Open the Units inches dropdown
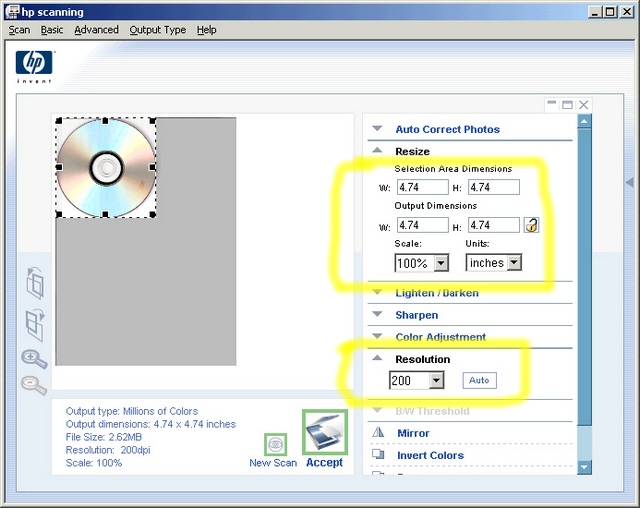The width and height of the screenshot is (640, 508). (514, 262)
